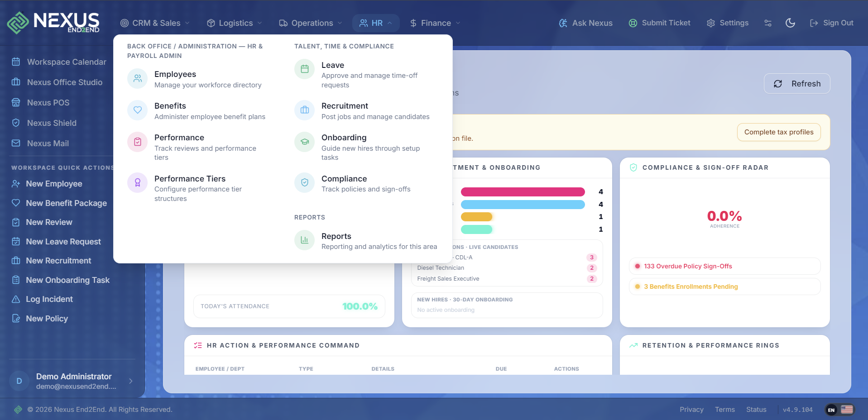Expand the Operations dropdown menu
868x420 pixels.
311,23
